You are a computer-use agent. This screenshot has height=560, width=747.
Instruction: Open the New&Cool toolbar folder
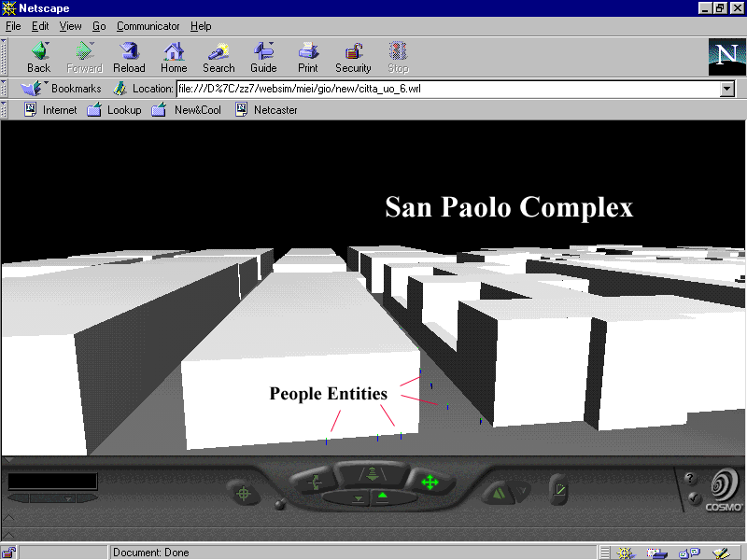click(186, 110)
